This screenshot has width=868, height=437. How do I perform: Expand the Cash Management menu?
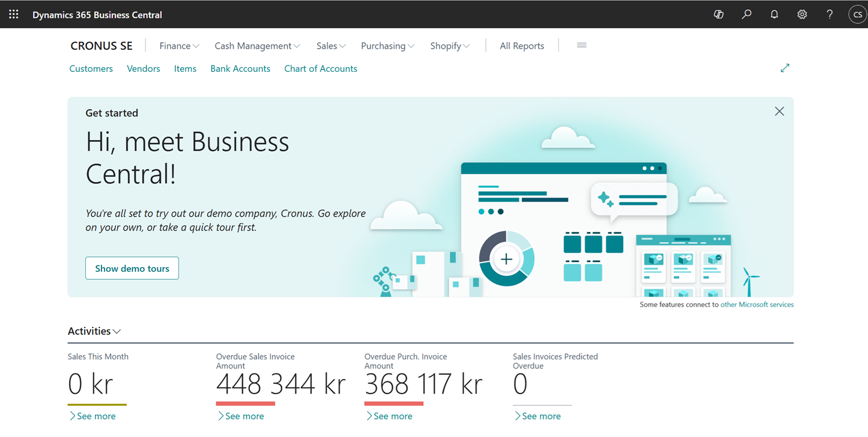point(257,46)
